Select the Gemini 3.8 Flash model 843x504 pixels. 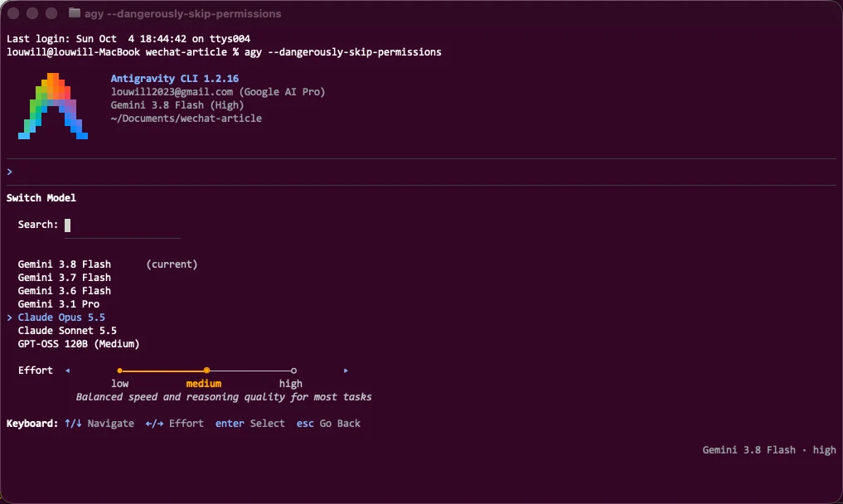(65, 264)
